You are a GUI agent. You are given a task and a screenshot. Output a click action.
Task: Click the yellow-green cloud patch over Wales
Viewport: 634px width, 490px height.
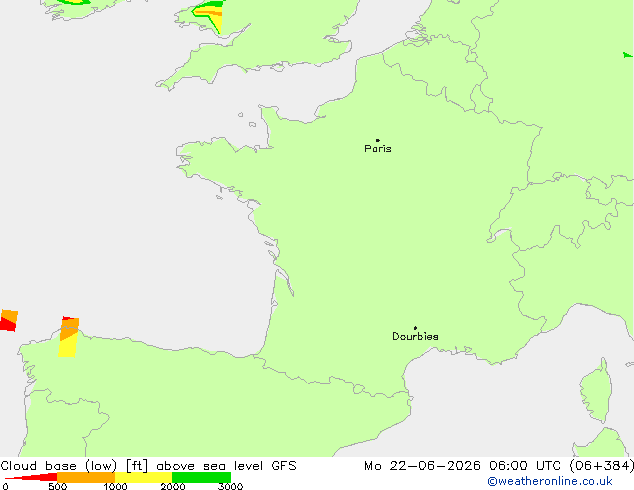[208, 15]
